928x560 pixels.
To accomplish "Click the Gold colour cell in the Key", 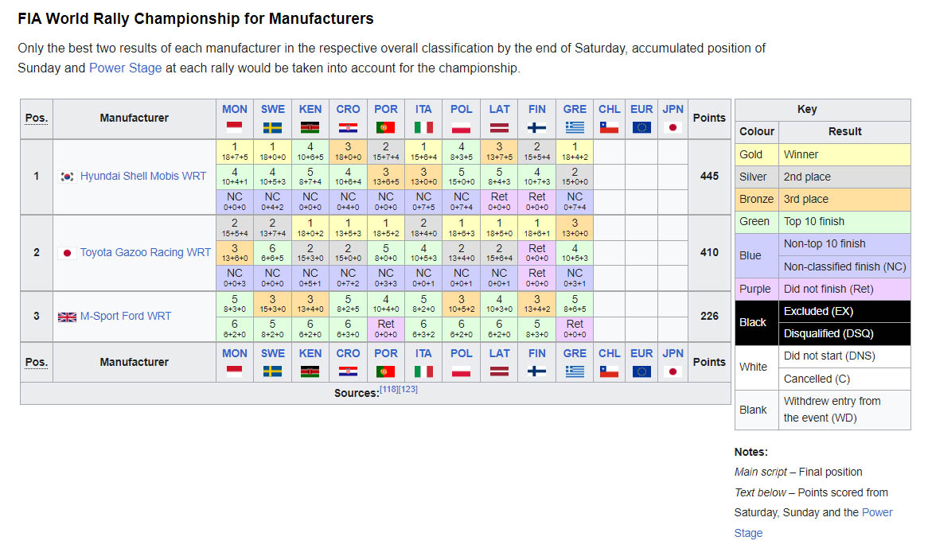I will coord(751,155).
